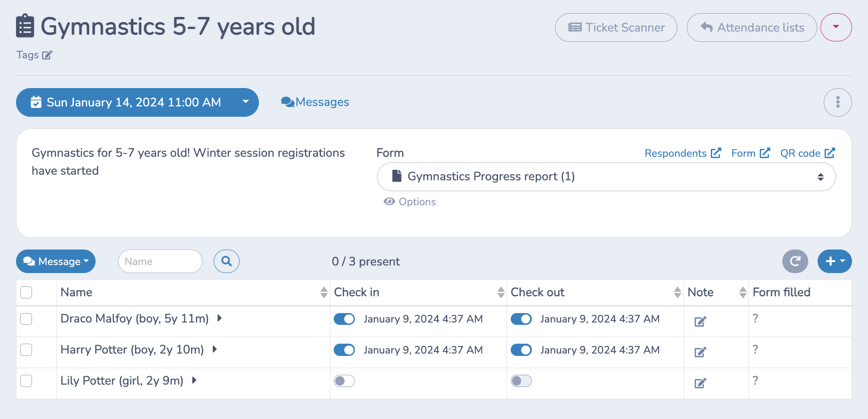Open the three-dot options menu
Image resolution: width=868 pixels, height=419 pixels.
pyautogui.click(x=837, y=102)
